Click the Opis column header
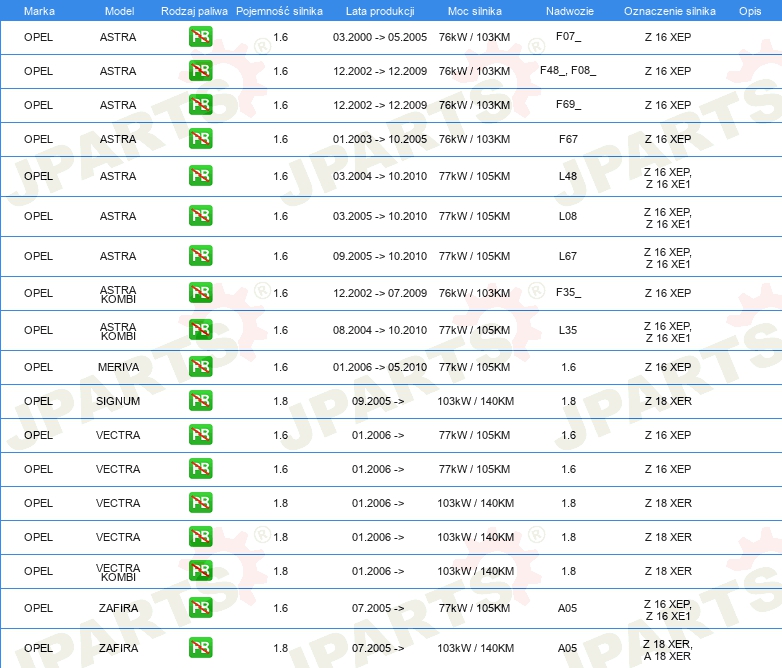This screenshot has height=668, width=782. coord(750,11)
